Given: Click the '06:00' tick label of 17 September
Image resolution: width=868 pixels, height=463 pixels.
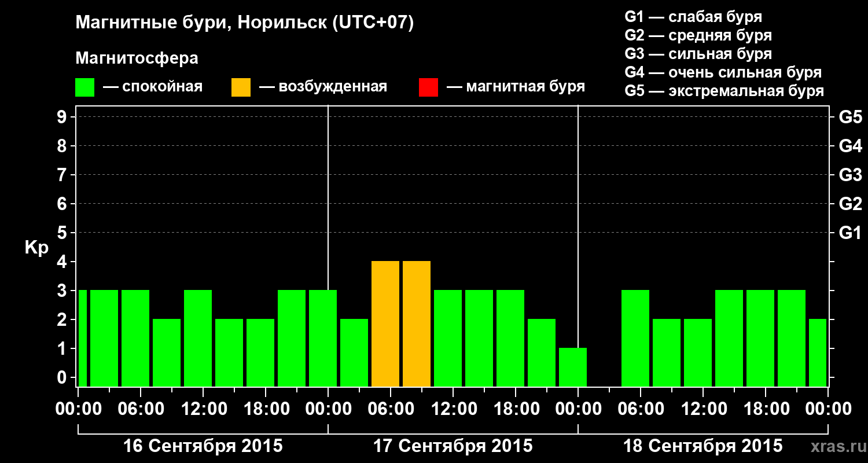Looking at the screenshot, I should [x=391, y=409].
